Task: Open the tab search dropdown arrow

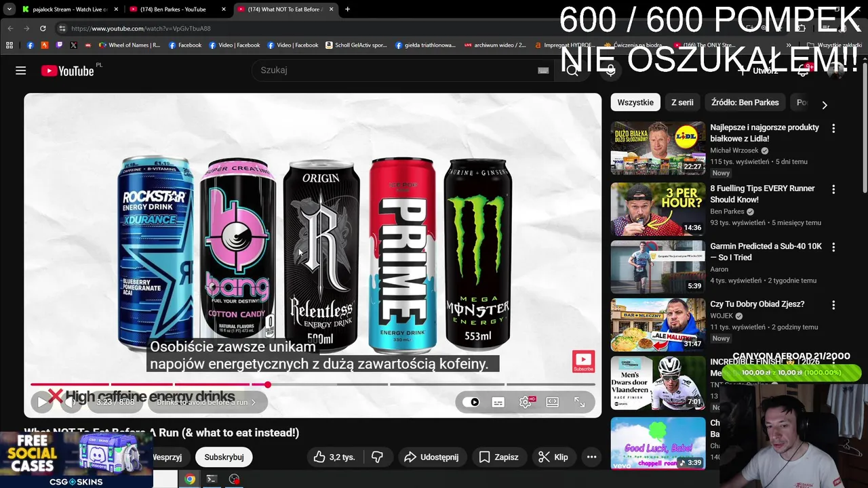Action: 9,9
